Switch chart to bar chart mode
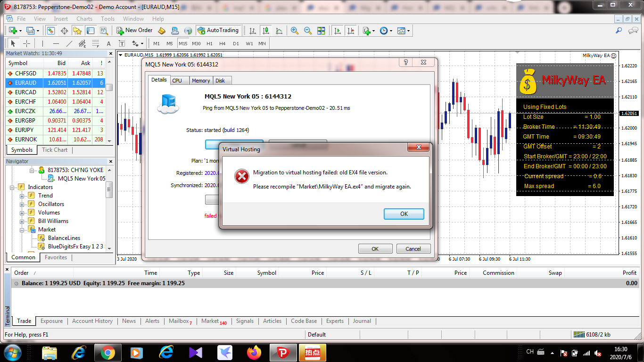Screen dimensions: 644x362 pyautogui.click(x=253, y=31)
